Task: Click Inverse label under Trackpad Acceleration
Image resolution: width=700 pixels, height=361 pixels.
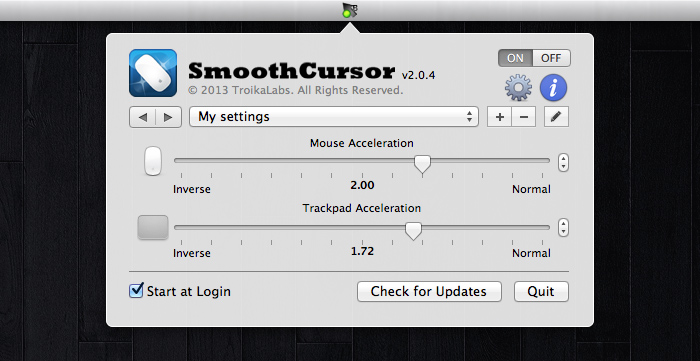Action: 192,253
